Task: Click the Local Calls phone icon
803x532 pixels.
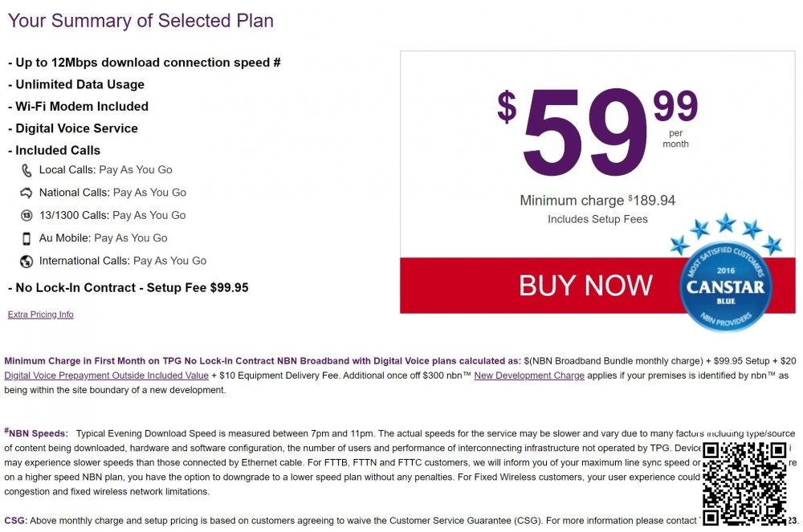Action: (x=26, y=170)
